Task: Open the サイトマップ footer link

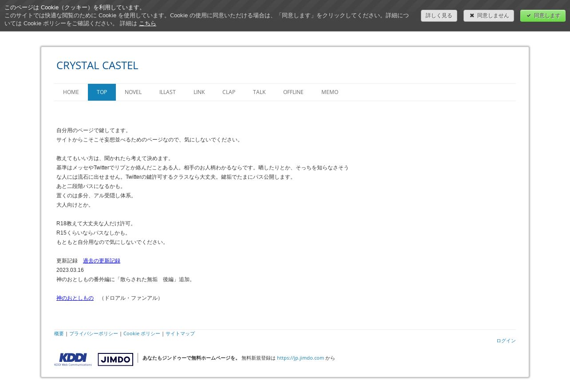Action: click(x=180, y=333)
